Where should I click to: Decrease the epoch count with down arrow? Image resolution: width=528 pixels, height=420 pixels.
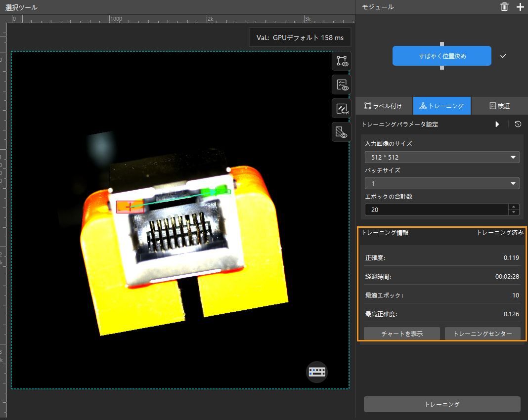pyautogui.click(x=514, y=212)
